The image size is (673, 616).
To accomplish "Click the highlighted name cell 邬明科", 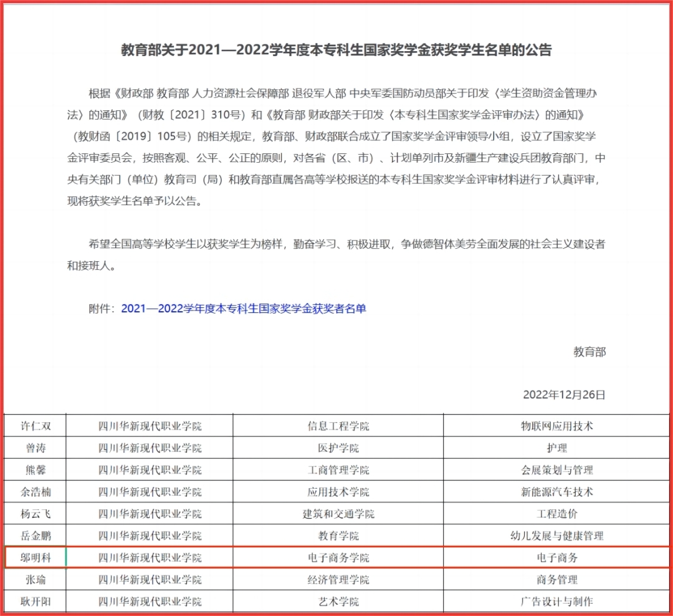I will click(x=36, y=558).
